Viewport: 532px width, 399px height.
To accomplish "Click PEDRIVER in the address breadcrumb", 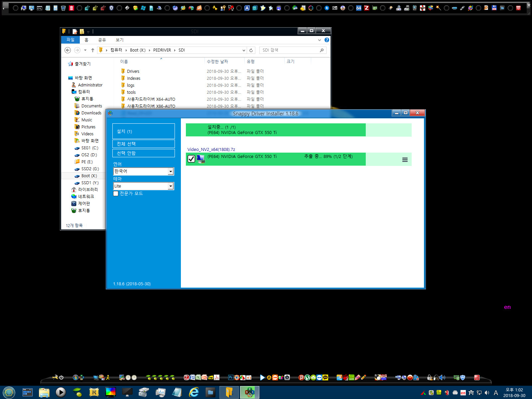I will (x=162, y=50).
